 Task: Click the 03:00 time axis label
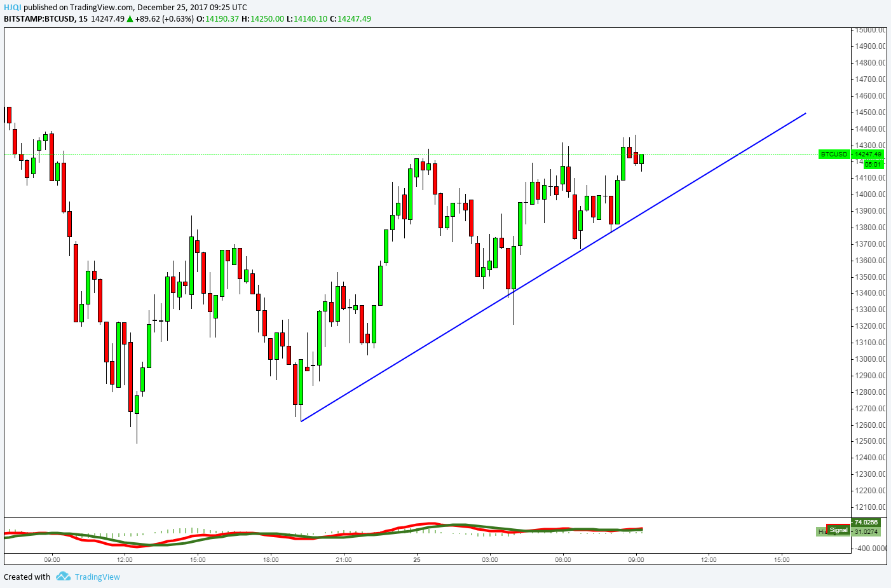pos(490,560)
